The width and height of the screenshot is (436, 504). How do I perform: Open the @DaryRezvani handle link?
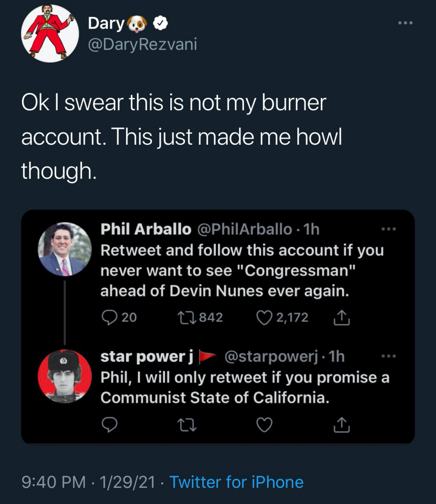142,44
